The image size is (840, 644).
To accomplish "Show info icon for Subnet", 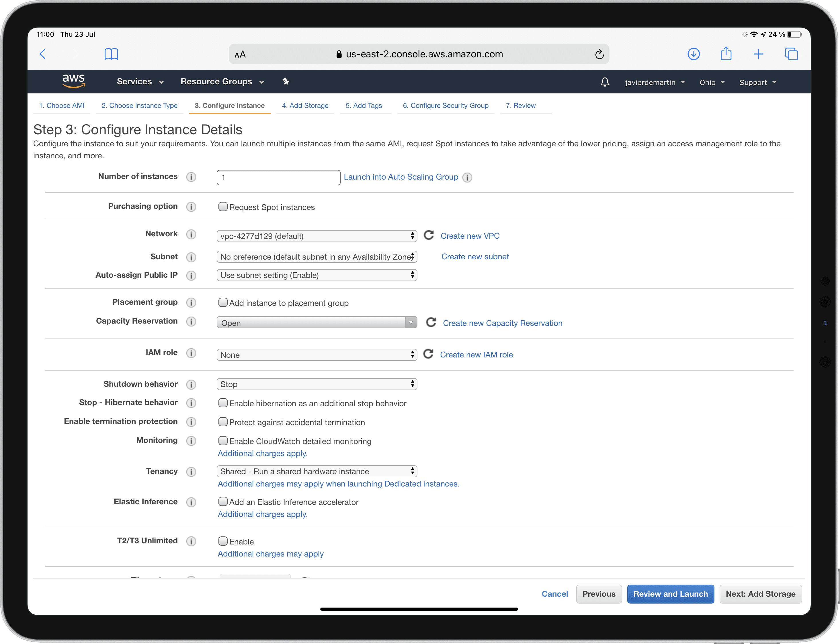I will [191, 257].
